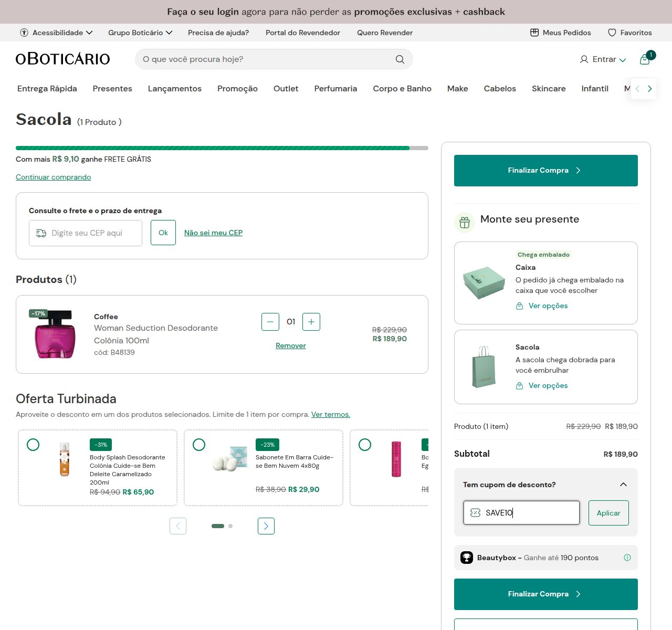Open the Corpo e Banho menu

402,89
